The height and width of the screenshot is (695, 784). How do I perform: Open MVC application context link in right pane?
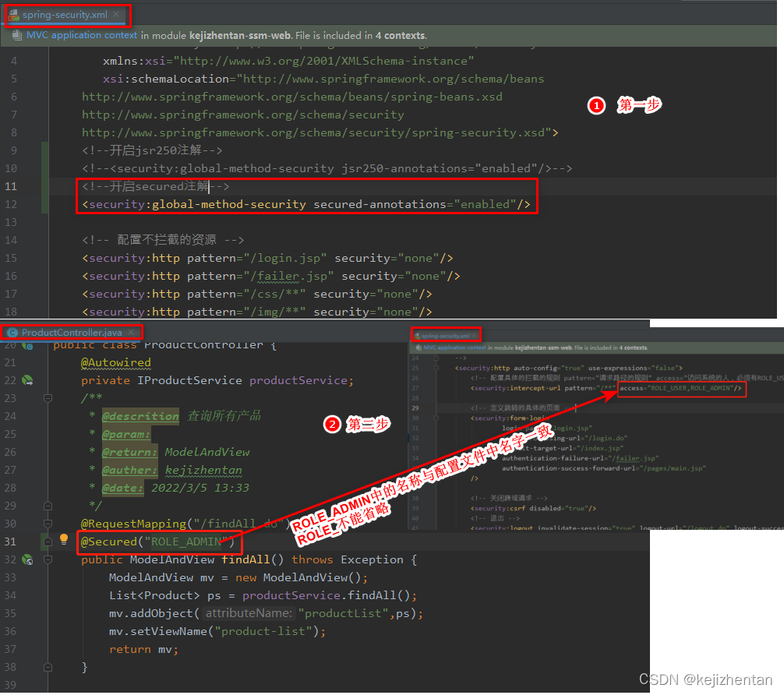coord(454,347)
